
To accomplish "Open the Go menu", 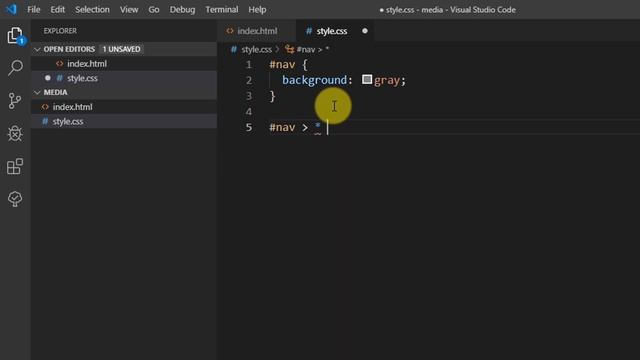I will tap(154, 9).
